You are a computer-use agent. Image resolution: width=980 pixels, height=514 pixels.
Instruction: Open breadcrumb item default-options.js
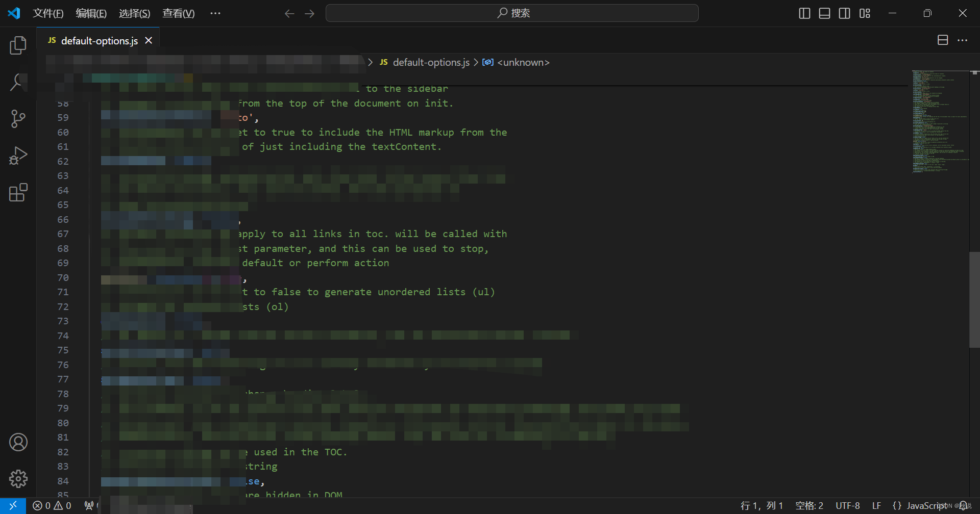(x=430, y=62)
